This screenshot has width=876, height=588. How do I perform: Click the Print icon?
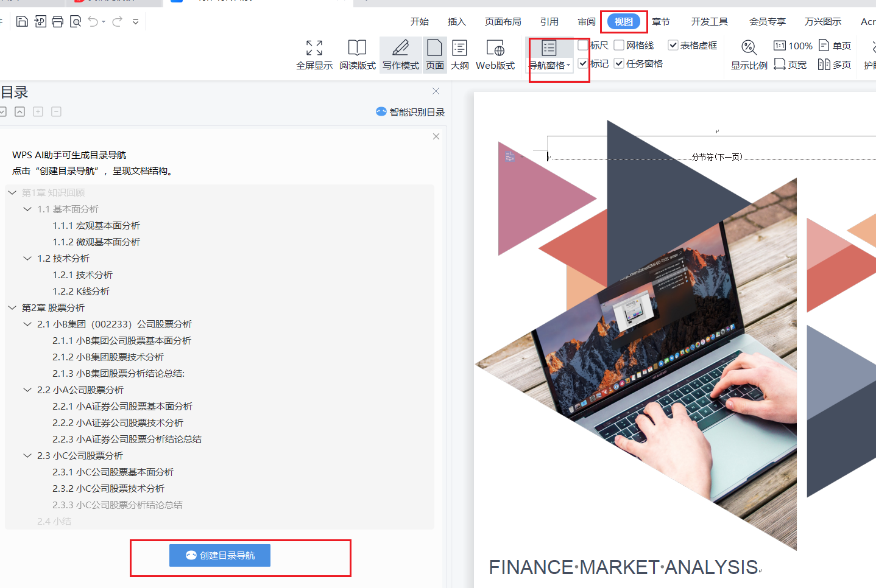pos(57,22)
